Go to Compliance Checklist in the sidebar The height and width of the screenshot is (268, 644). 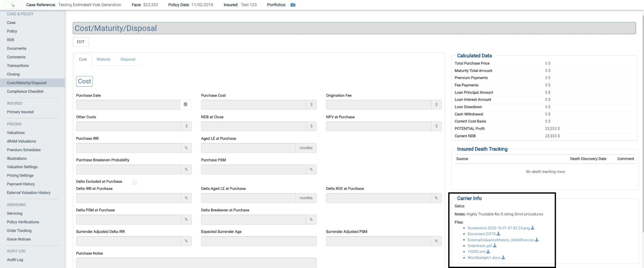25,91
